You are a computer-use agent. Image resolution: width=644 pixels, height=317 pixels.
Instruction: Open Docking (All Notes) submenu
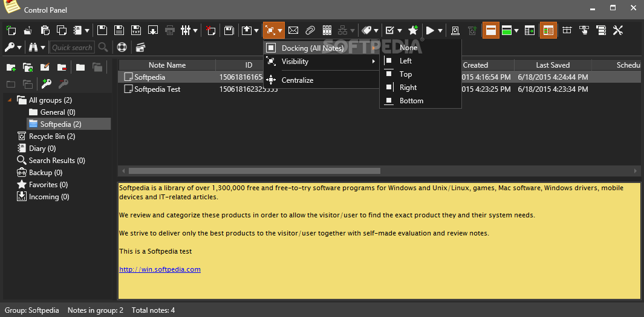322,48
